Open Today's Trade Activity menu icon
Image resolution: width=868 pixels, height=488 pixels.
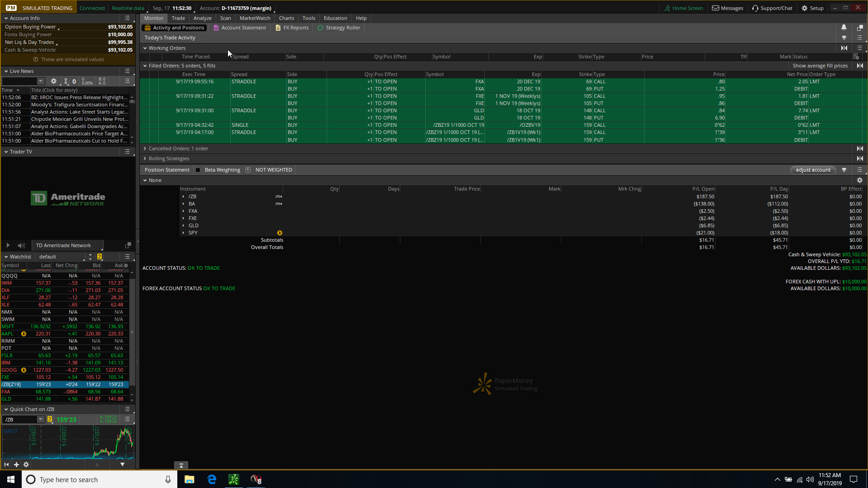[859, 38]
